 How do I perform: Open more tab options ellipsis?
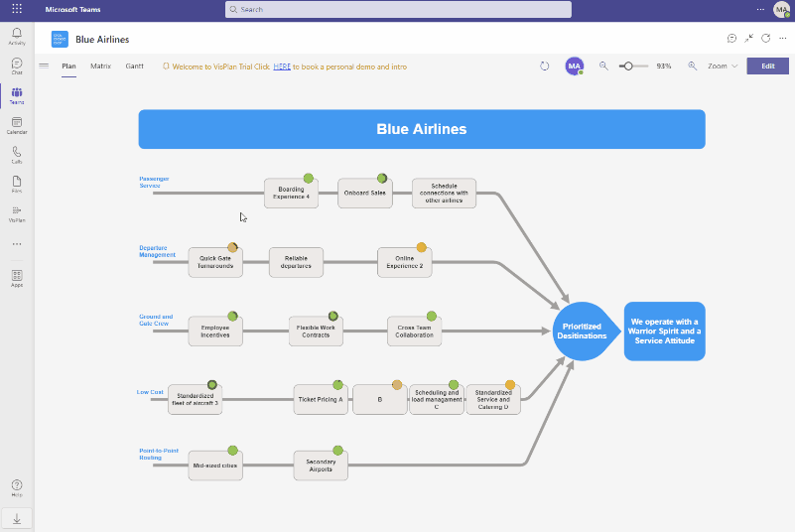coord(783,38)
